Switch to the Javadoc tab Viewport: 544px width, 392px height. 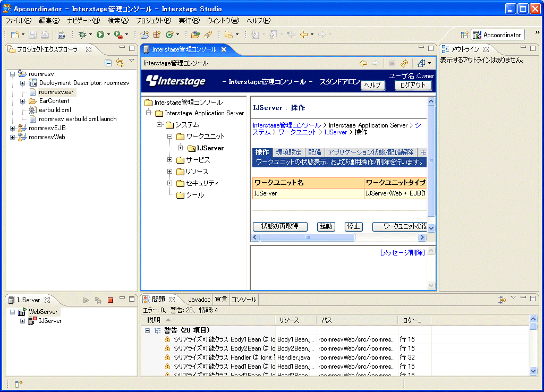point(199,300)
